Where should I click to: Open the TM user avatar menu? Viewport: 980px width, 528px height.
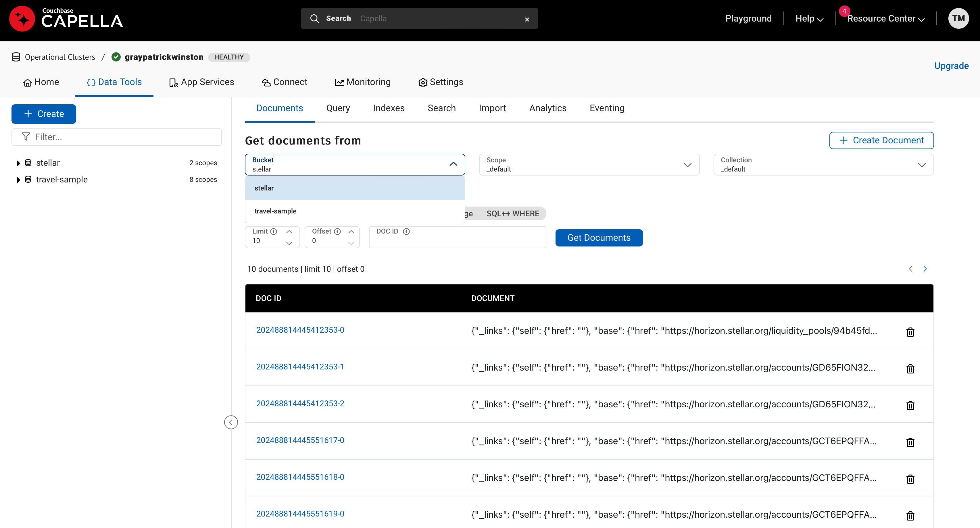pos(958,18)
